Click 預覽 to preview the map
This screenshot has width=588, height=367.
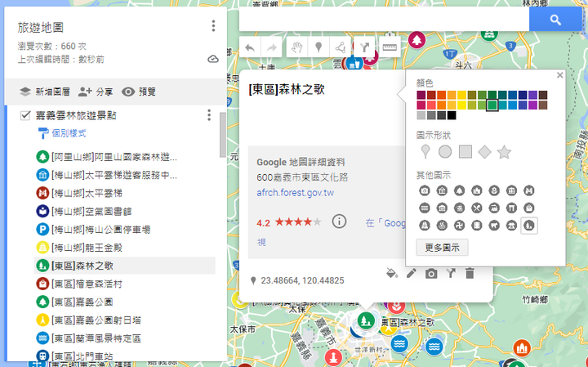pos(139,92)
